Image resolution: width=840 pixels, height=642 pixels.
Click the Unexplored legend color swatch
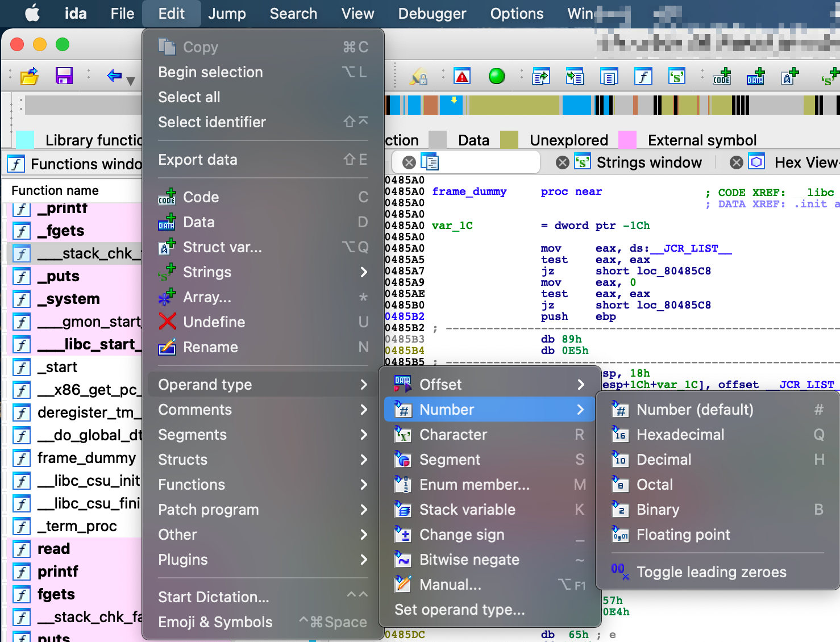pos(509,140)
